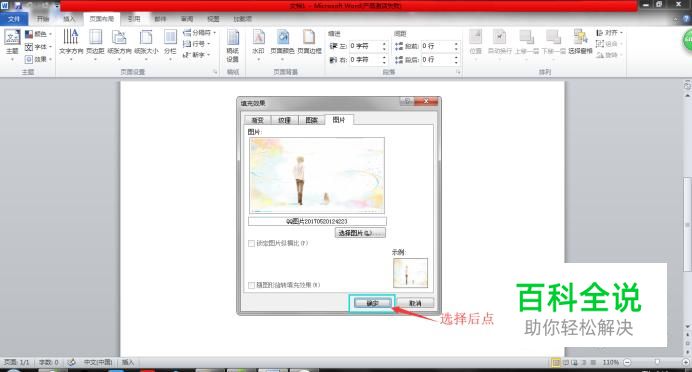Open theme 效果 effects dropdown
692x372 pixels.
(38, 59)
